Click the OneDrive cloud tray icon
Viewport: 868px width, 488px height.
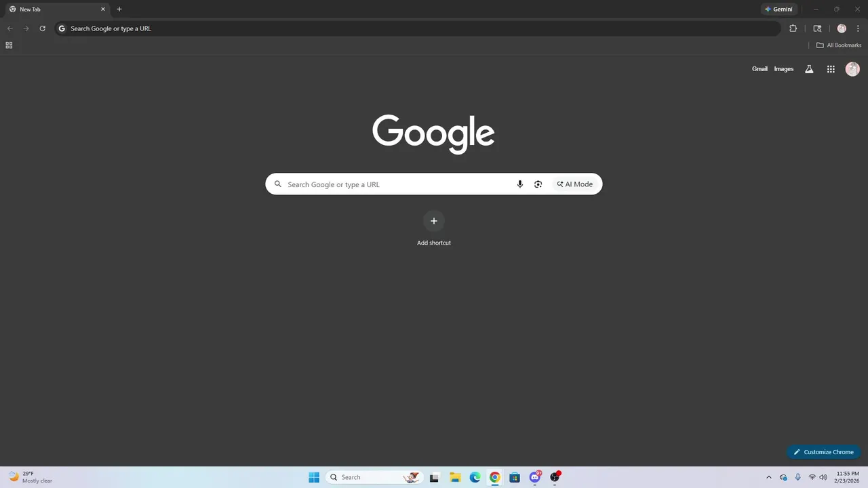783,477
